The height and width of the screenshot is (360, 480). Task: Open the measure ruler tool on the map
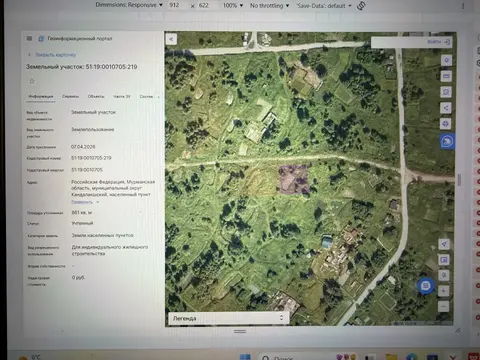click(x=446, y=76)
